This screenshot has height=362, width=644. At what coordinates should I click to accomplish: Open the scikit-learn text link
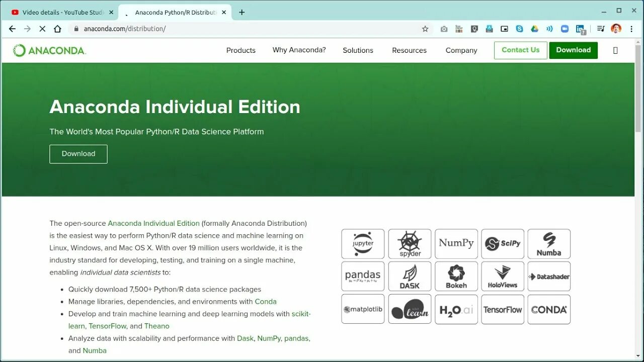point(301,314)
